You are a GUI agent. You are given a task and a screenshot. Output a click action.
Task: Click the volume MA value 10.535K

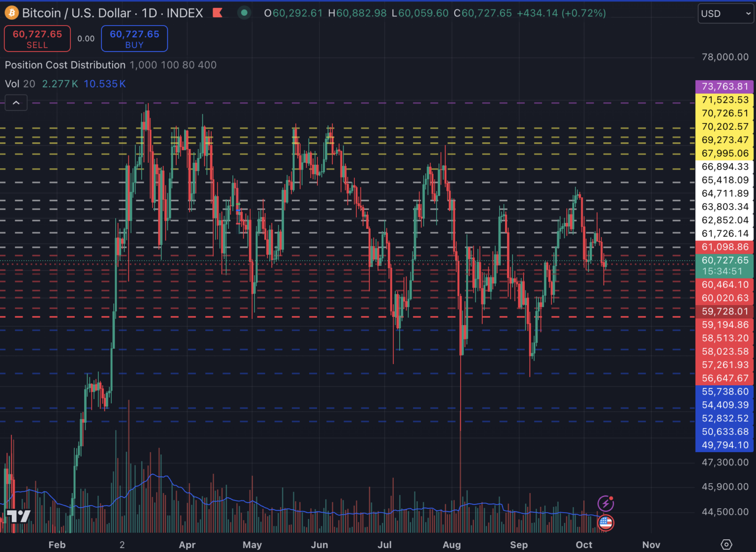105,84
